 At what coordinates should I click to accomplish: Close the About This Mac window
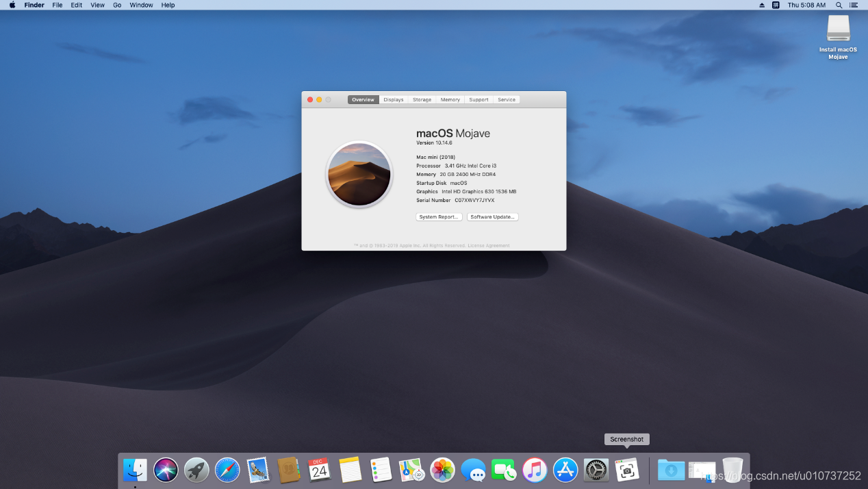click(x=310, y=99)
